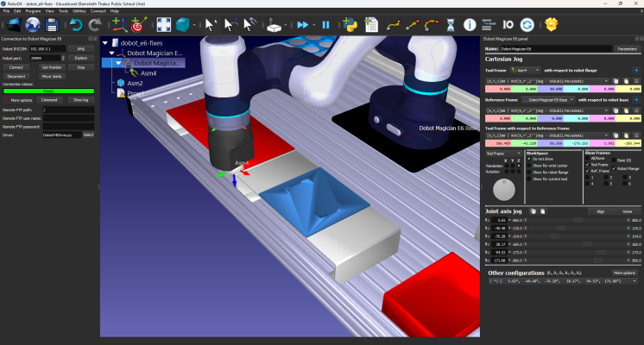This screenshot has width=644, height=345.
Task: Pause the simulation
Action: (x=325, y=25)
